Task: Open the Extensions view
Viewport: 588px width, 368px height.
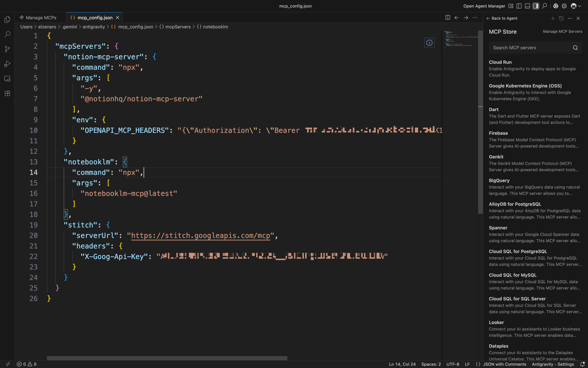Action: [7, 93]
